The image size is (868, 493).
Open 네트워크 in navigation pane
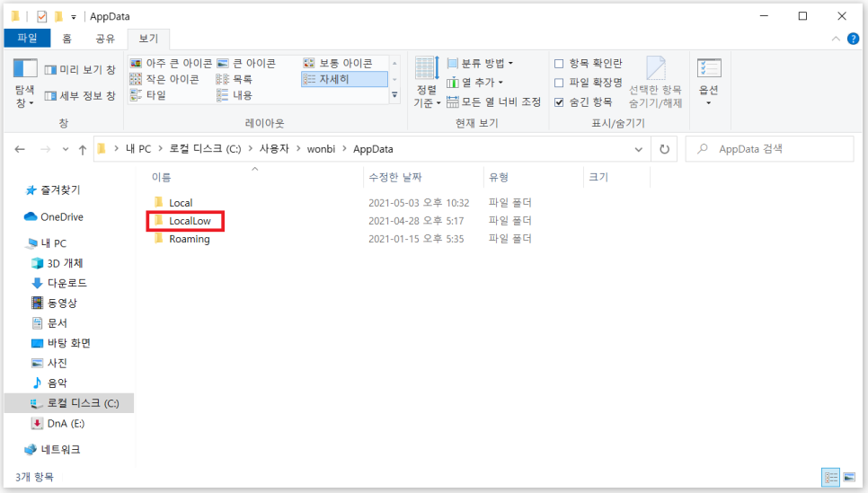pyautogui.click(x=53, y=450)
